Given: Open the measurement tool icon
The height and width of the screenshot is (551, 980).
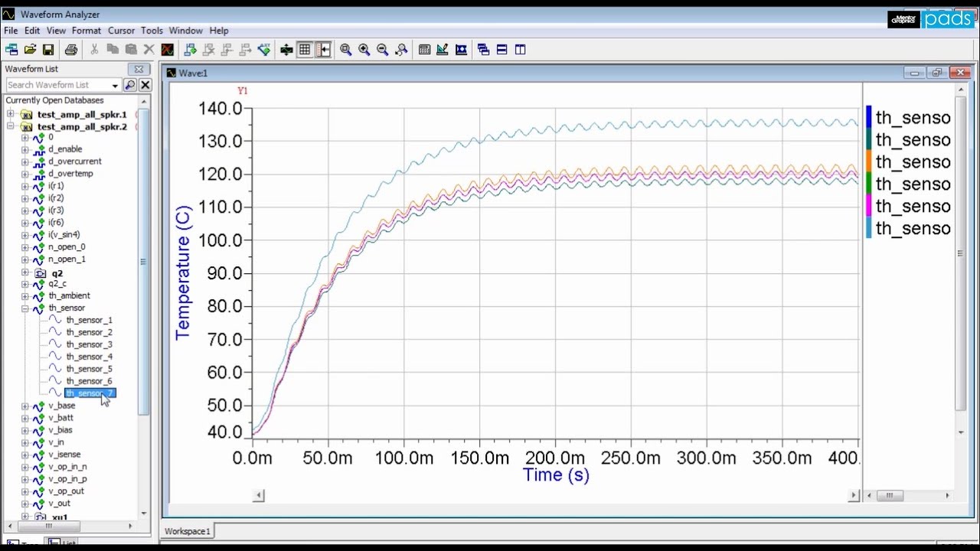Looking at the screenshot, I should pyautogui.click(x=443, y=50).
